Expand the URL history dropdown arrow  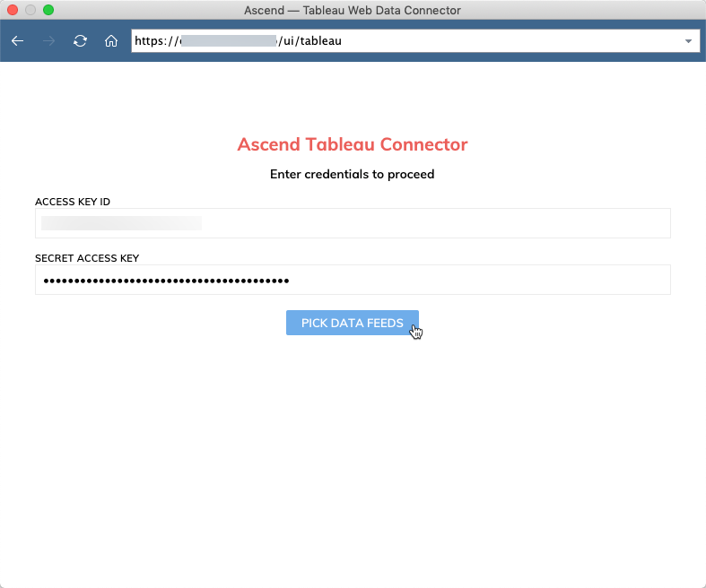coord(688,41)
